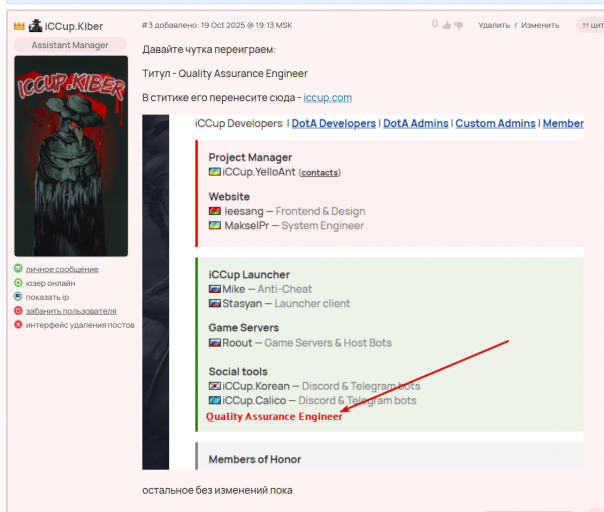Viewport: 604px width, 512px height.
Task: Open the iCCup.Kiber username profile
Action: point(74,26)
